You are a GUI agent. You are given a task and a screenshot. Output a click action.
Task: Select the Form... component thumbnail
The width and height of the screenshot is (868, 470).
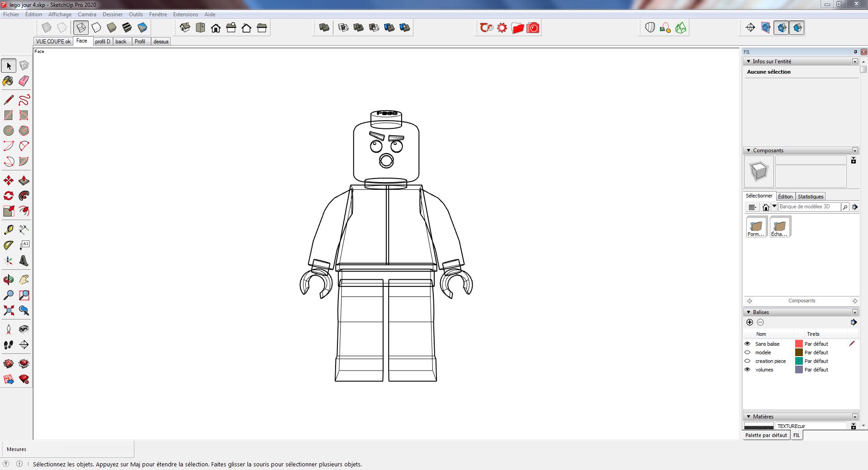[756, 227]
